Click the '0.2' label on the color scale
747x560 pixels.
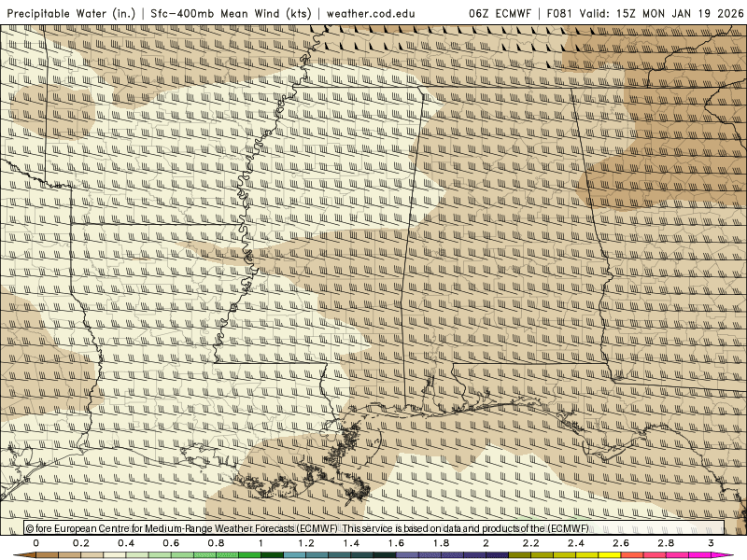point(81,543)
